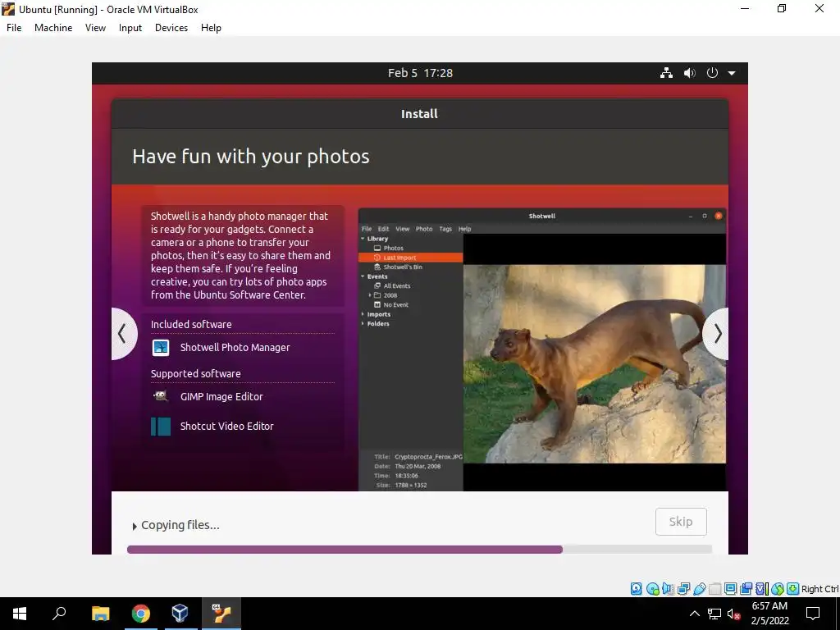
Task: Click the hard disk activity indicator
Action: [x=636, y=589]
